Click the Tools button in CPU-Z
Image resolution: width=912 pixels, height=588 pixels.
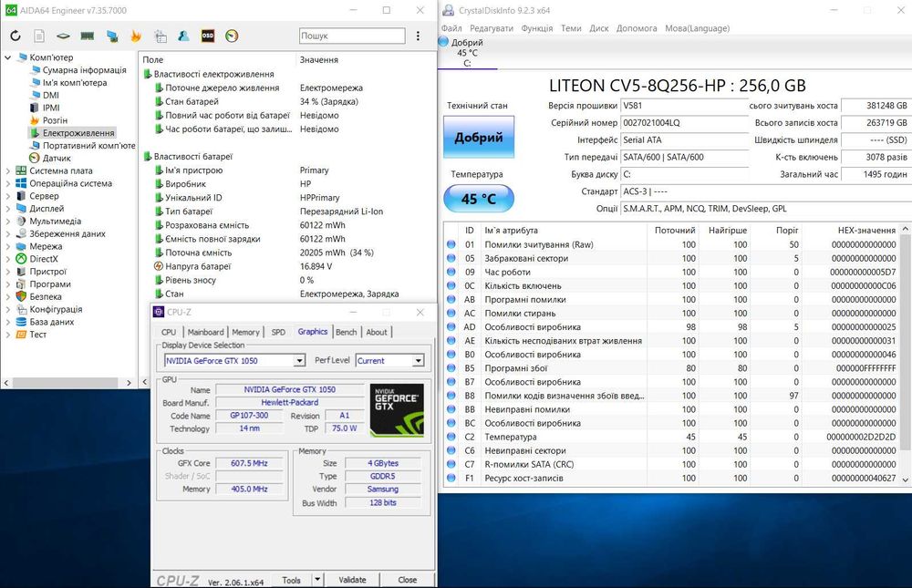click(x=292, y=579)
